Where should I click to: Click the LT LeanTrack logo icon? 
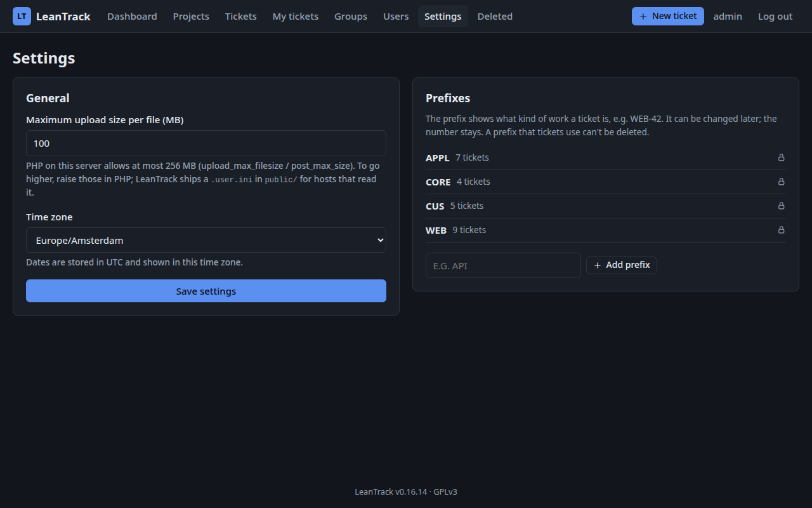click(x=22, y=17)
